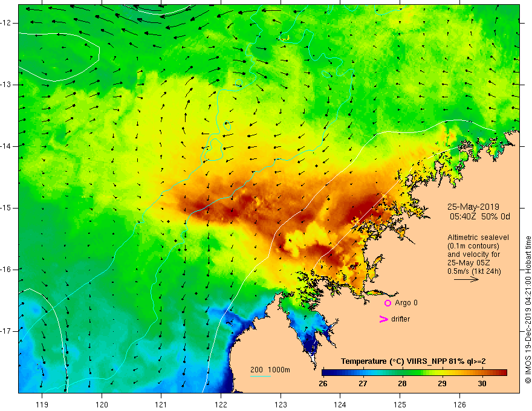Viewport: 532px width, 411px height.
Task: Click longitude axis label 125
Action: 400,404
